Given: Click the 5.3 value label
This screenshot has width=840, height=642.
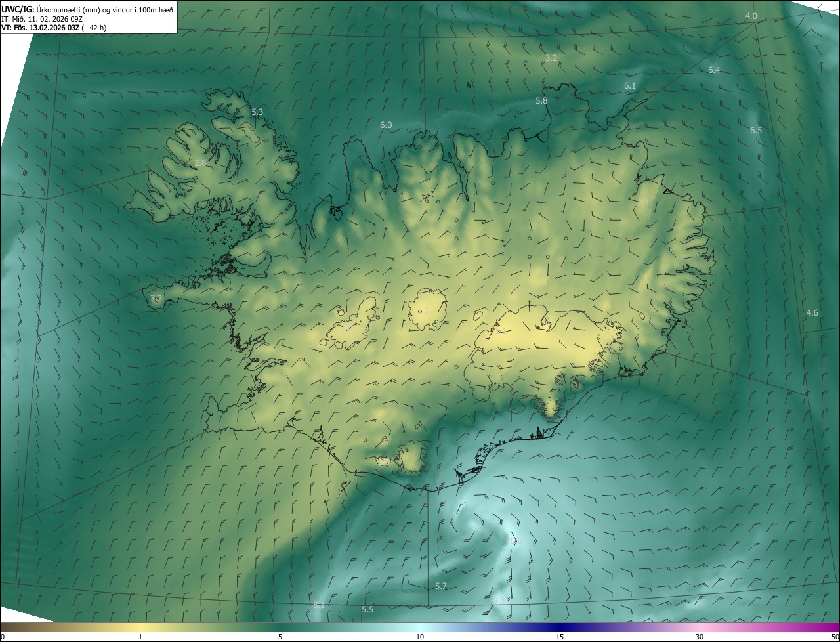Looking at the screenshot, I should [x=257, y=112].
